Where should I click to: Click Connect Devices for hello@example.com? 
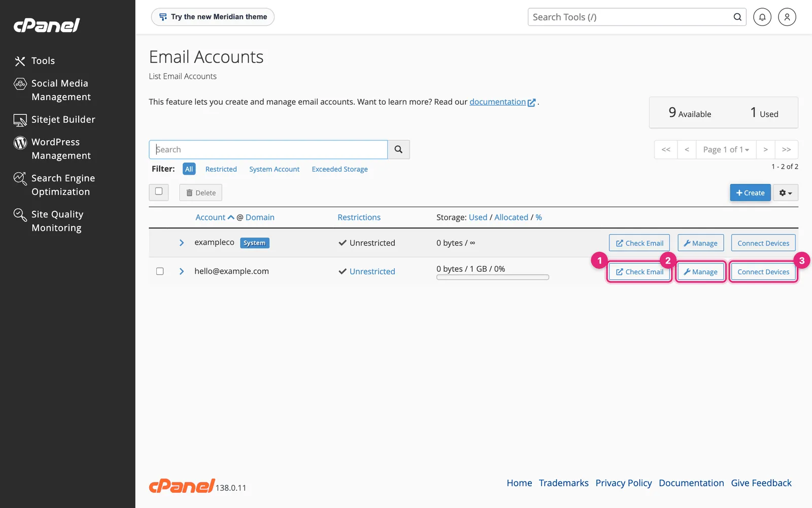tap(763, 272)
